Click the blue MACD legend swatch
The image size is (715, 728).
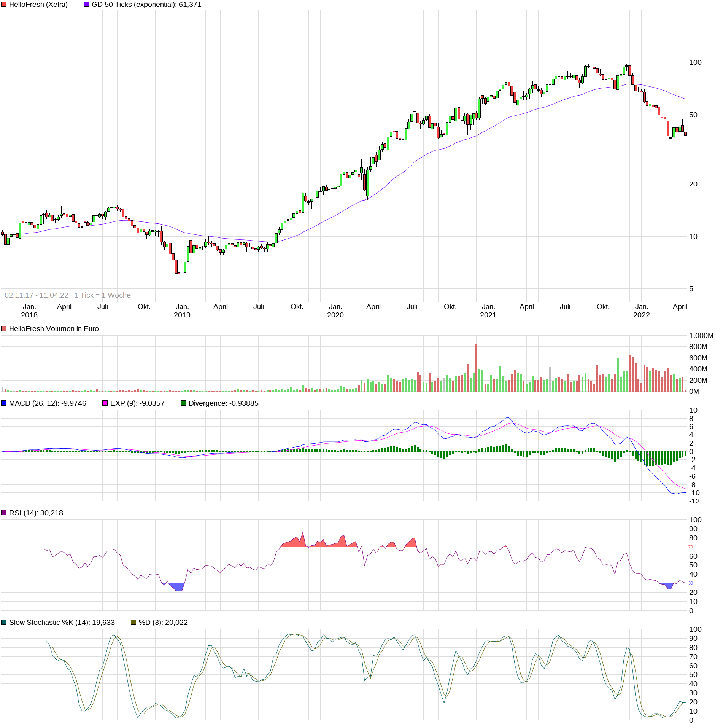[x=4, y=403]
